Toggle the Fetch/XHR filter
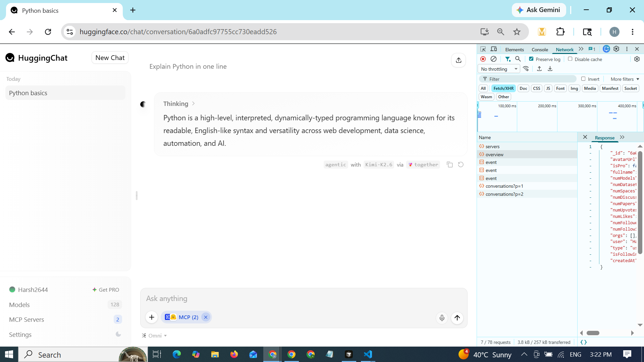 pyautogui.click(x=503, y=88)
